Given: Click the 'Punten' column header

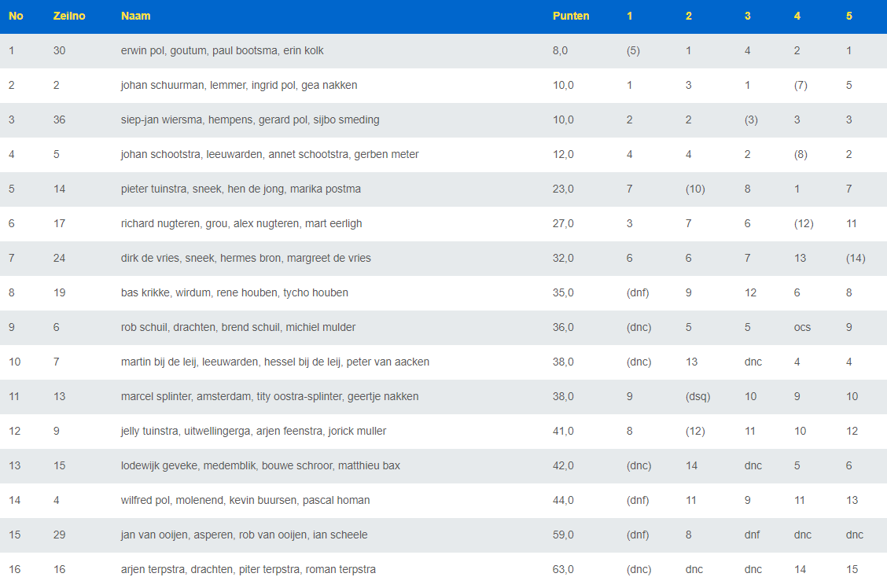Looking at the screenshot, I should point(570,16).
